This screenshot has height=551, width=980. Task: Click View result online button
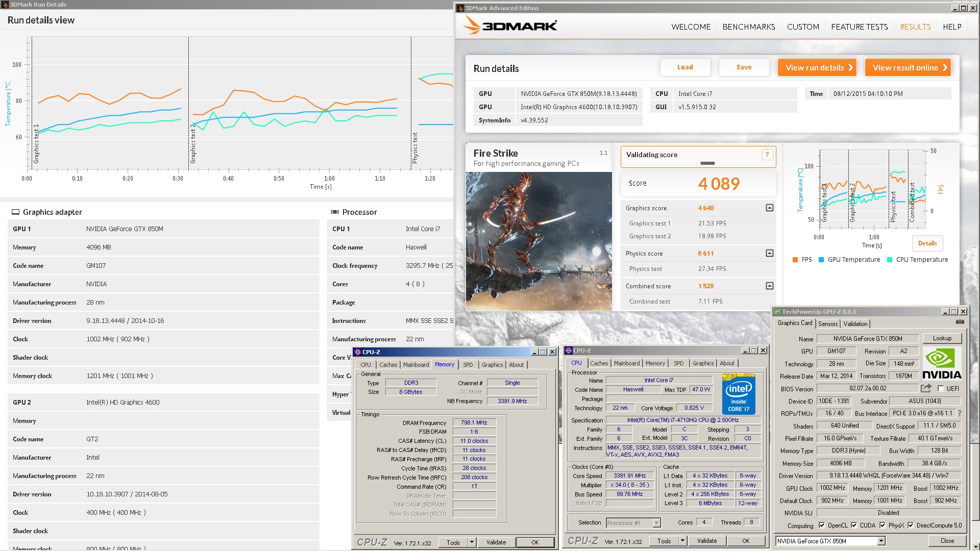click(908, 67)
